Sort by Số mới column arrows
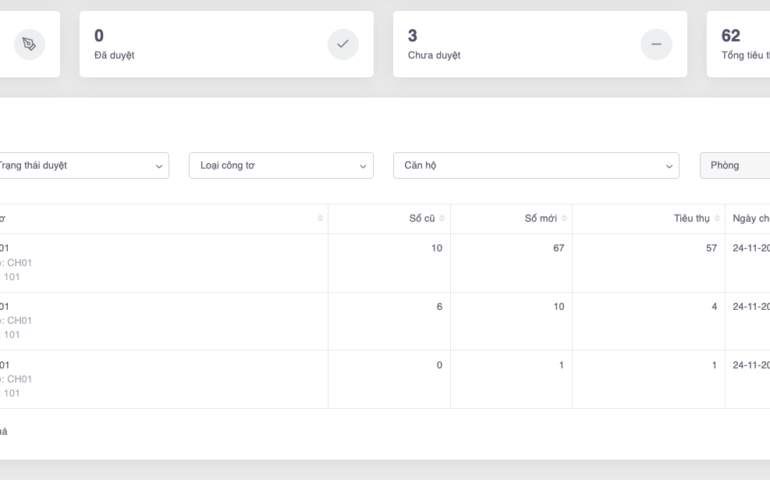 click(564, 219)
